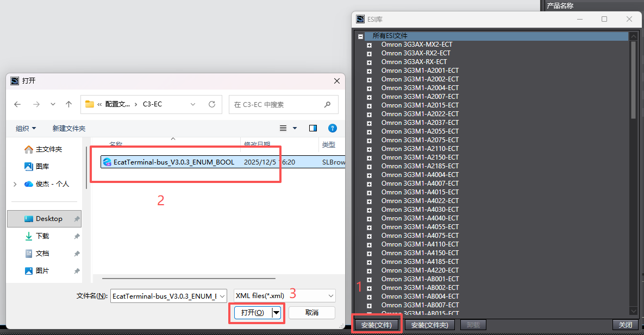Expand the 俊杰 - 个人 OneDrive node
The image size is (644, 335).
point(15,184)
